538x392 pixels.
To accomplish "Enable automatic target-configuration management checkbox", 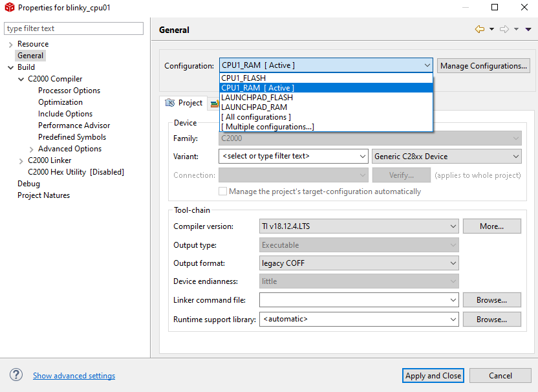I will point(223,191).
